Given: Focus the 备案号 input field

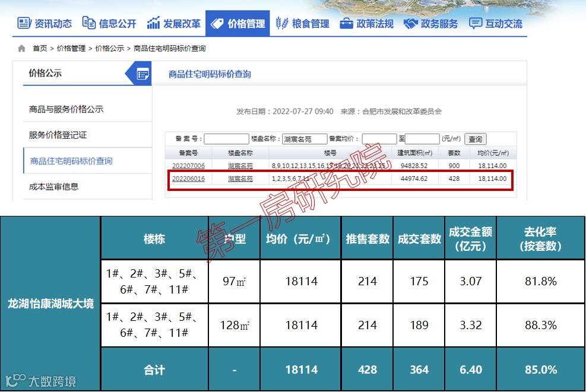Looking at the screenshot, I should (x=226, y=139).
